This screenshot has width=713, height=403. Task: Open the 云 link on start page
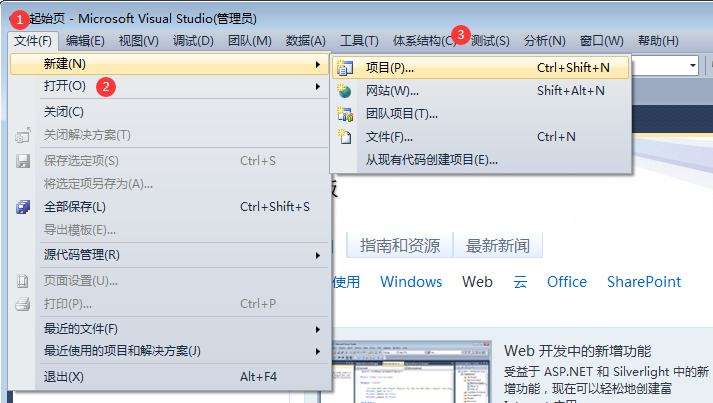coord(520,282)
